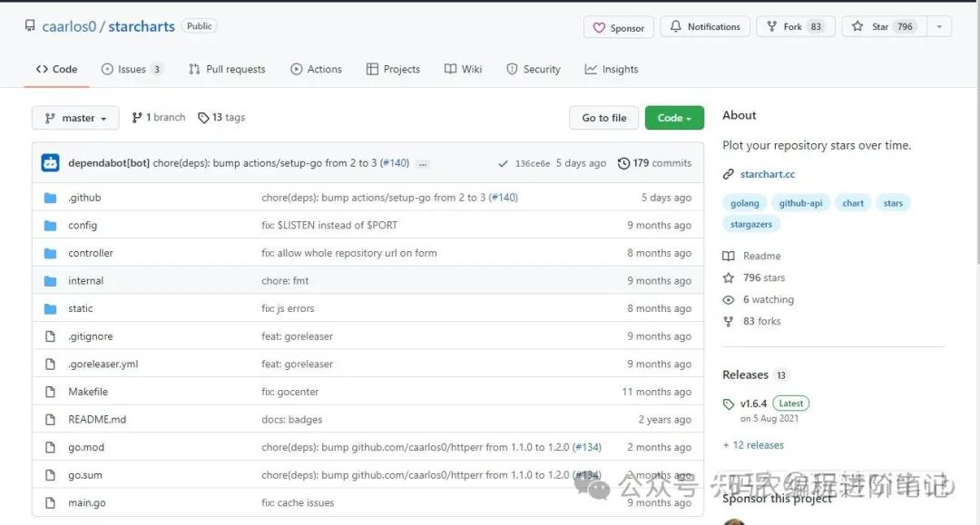Click the .gitignore file icon
The height and width of the screenshot is (525, 980).
[x=50, y=336]
